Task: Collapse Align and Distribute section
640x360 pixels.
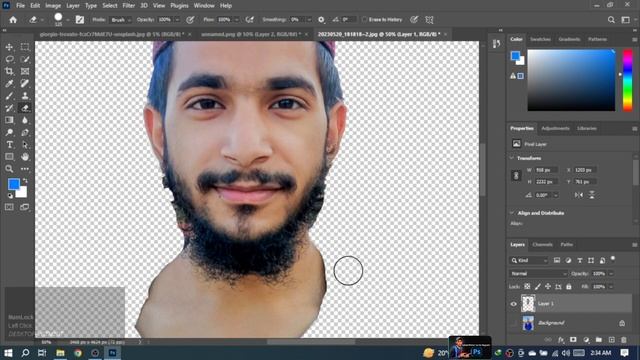Action: click(512, 213)
